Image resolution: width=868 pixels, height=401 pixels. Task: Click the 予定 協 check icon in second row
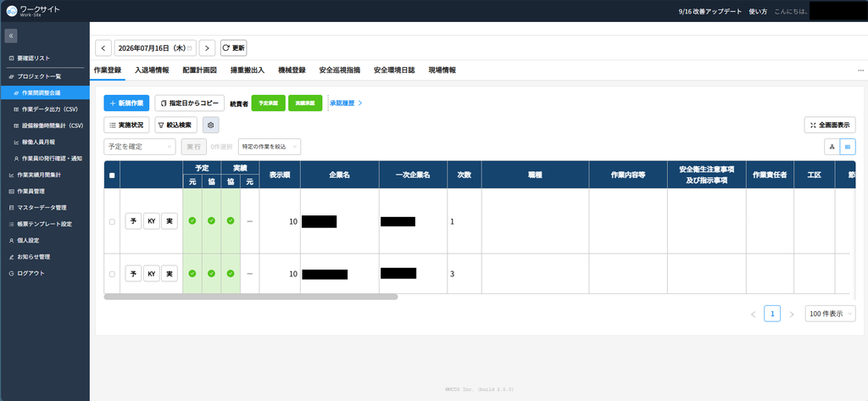point(211,274)
